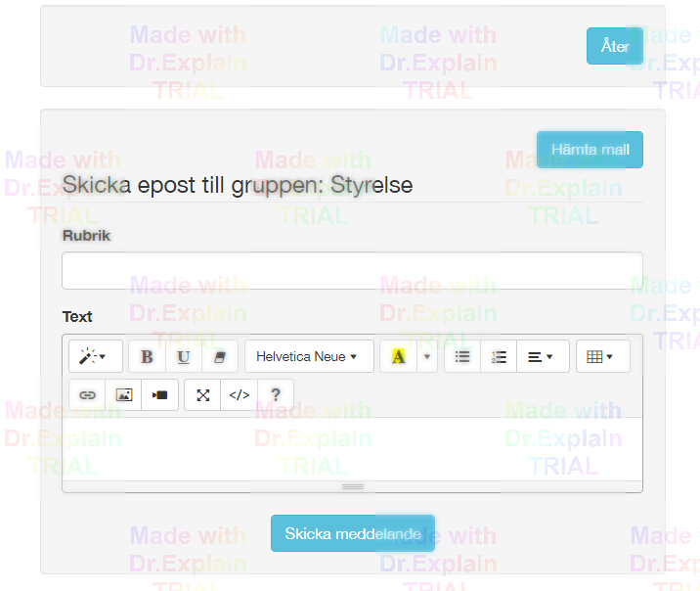Viewport: 700px width, 591px height.
Task: Open editor help via the question mark
Action: click(276, 395)
